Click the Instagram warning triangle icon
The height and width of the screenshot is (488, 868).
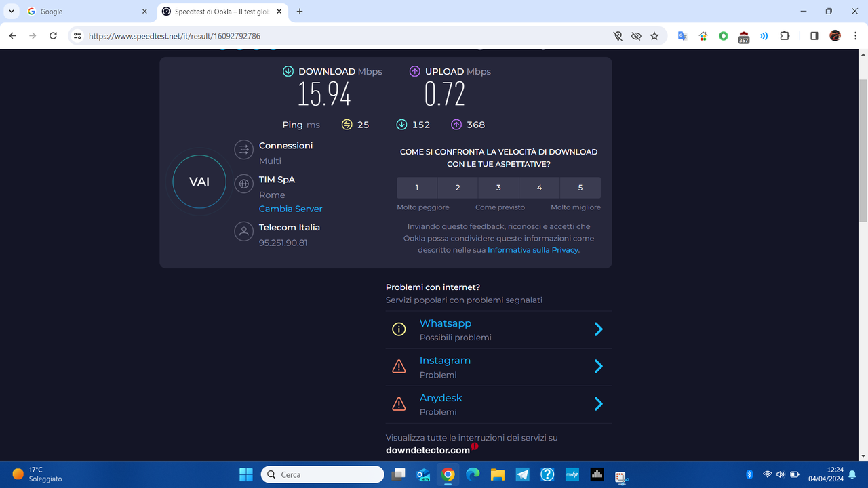399,367
